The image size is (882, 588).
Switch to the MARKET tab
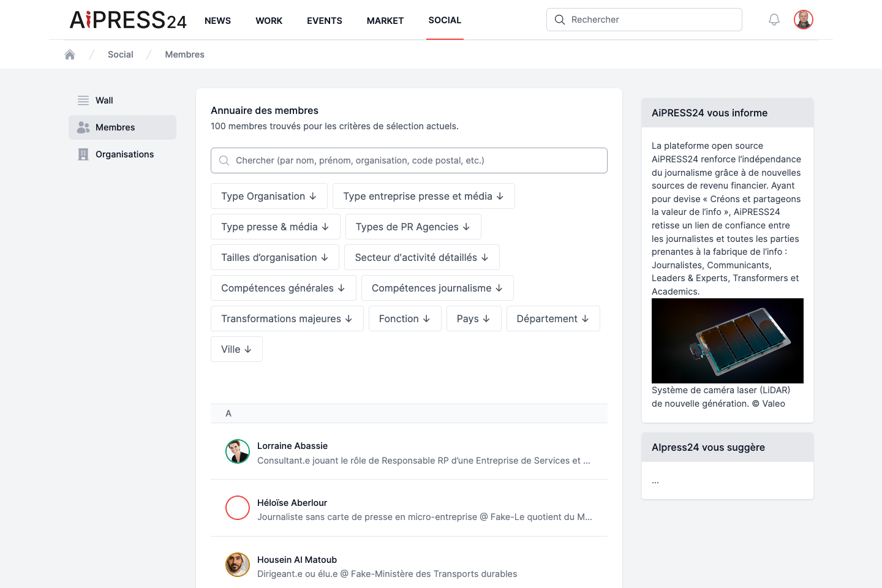click(385, 20)
